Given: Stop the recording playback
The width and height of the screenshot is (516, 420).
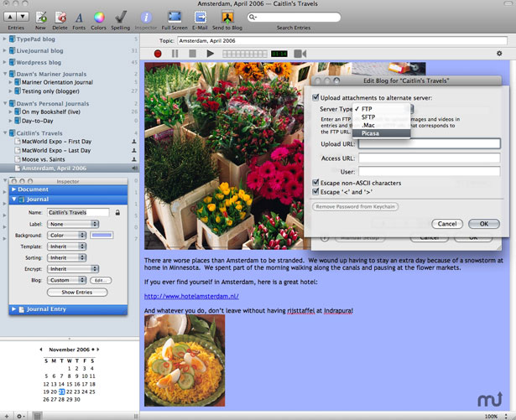Looking at the screenshot, I should click(192, 54).
